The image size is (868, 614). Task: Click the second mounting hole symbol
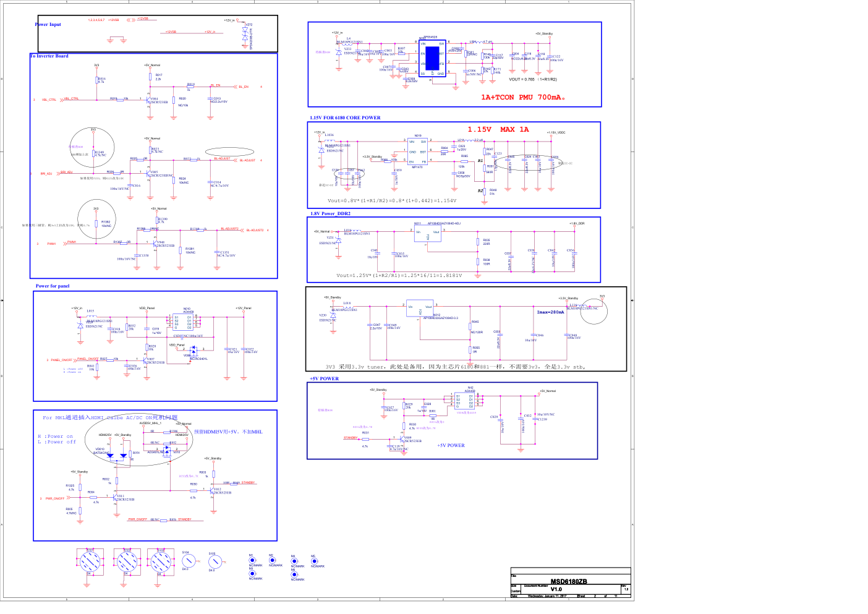[x=127, y=562]
